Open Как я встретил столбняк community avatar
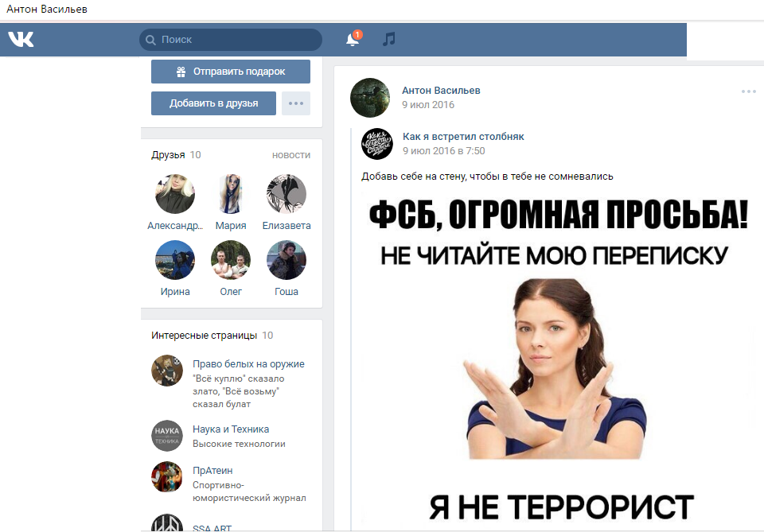This screenshot has height=532, width=764. point(377,143)
